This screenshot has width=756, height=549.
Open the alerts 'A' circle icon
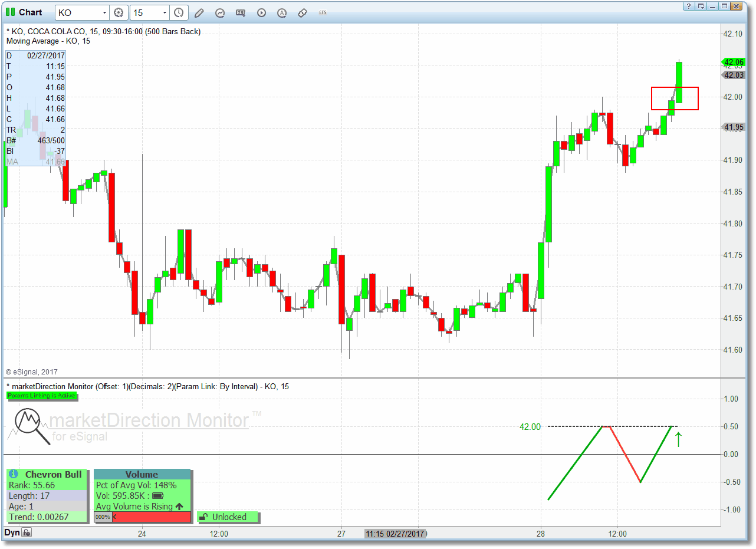click(x=282, y=12)
